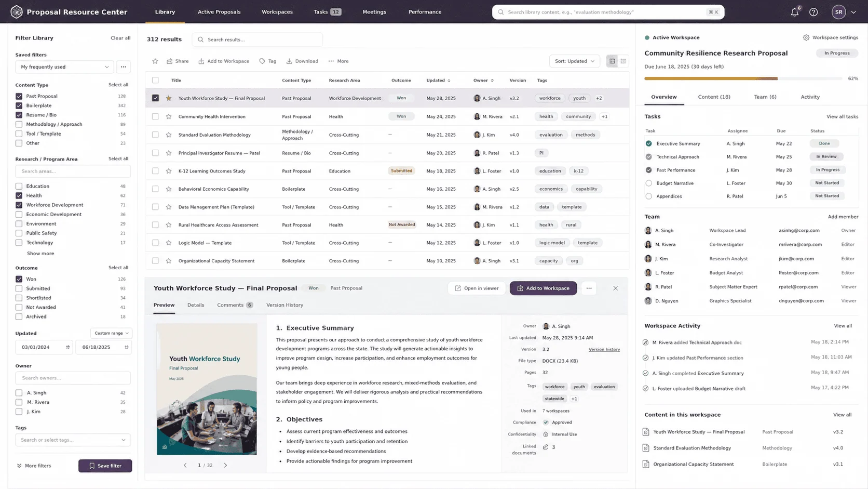
Task: Expand the Tags select dropdown
Action: [73, 440]
